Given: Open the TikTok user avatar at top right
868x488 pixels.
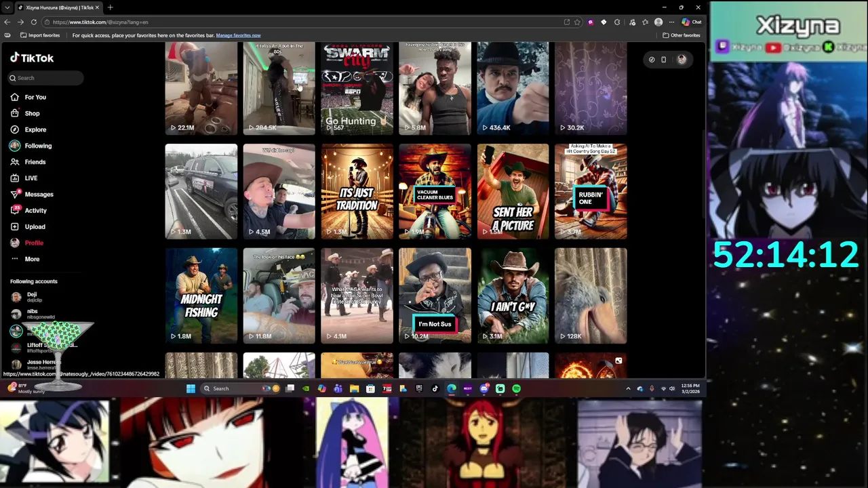Looking at the screenshot, I should (x=682, y=60).
